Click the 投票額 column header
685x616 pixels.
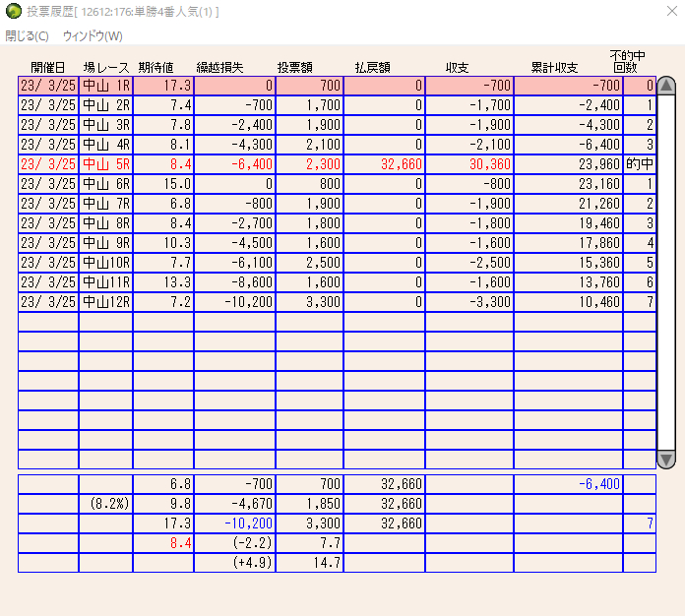tap(295, 68)
